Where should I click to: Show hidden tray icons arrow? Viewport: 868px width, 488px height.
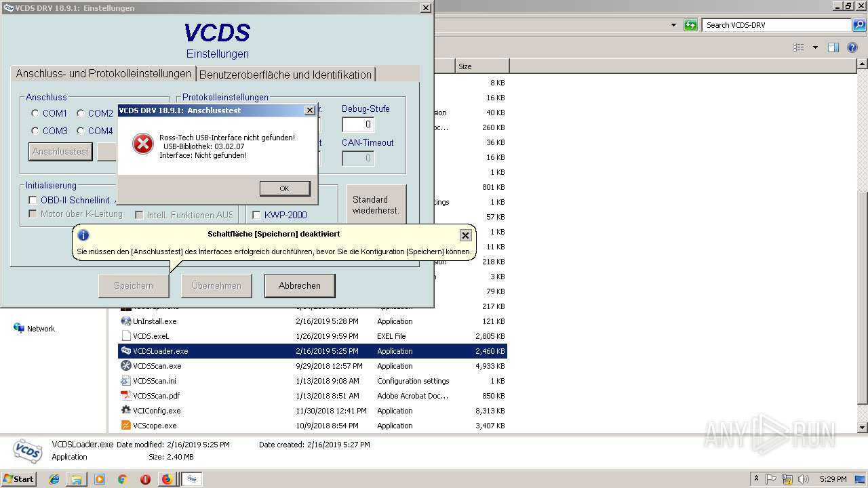pos(757,479)
